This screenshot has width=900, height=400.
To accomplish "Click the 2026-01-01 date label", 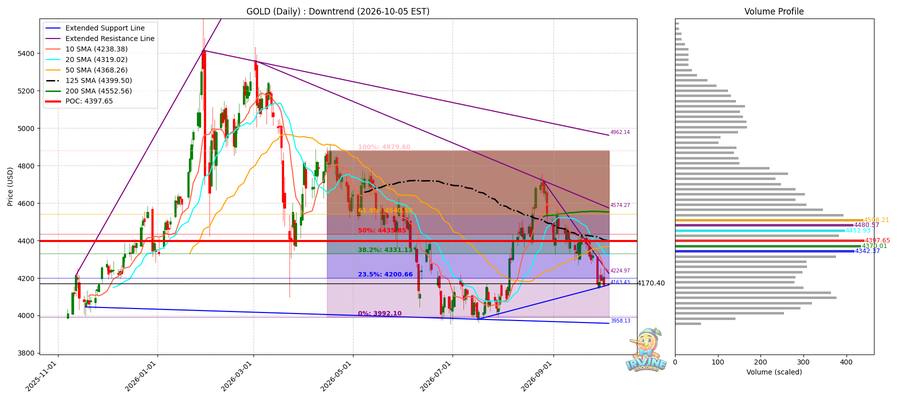I will pos(142,376).
